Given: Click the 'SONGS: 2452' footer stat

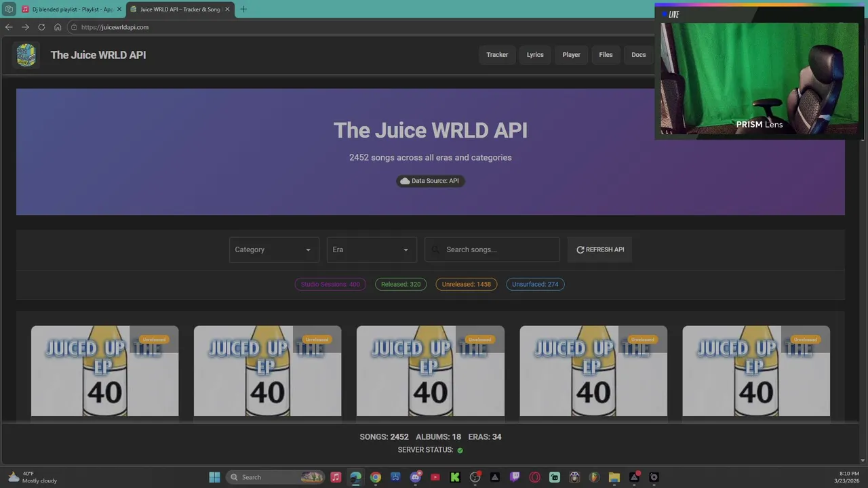Looking at the screenshot, I should [x=384, y=437].
